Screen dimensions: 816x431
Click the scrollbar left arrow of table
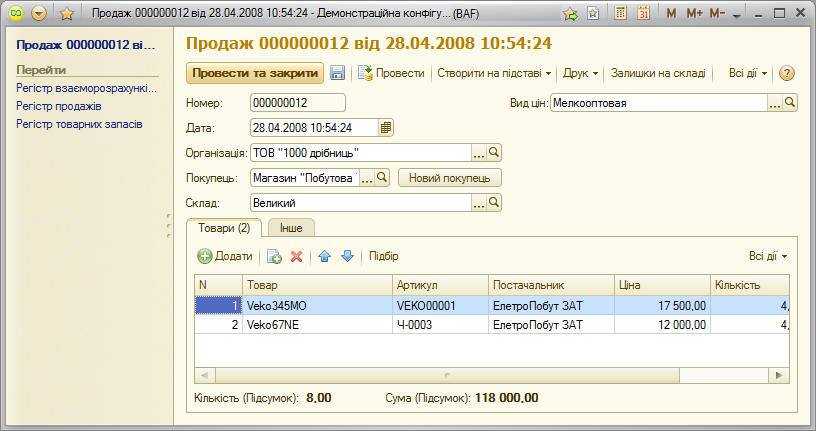[205, 375]
